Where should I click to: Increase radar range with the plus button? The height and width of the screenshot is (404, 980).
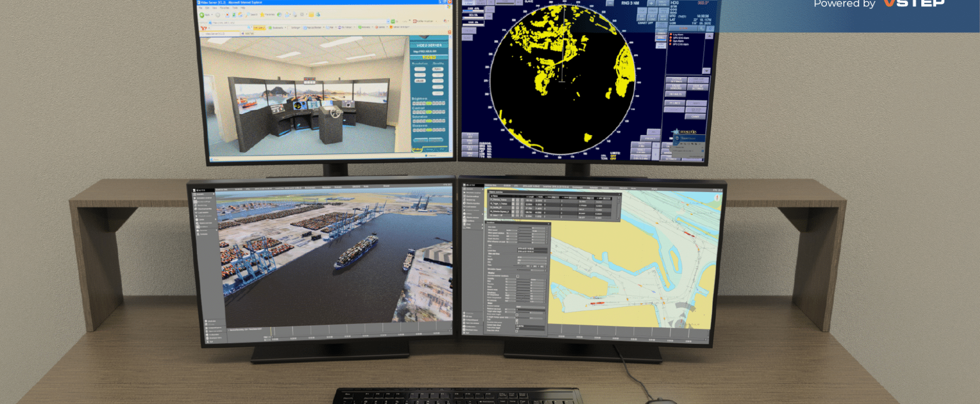[651, 3]
